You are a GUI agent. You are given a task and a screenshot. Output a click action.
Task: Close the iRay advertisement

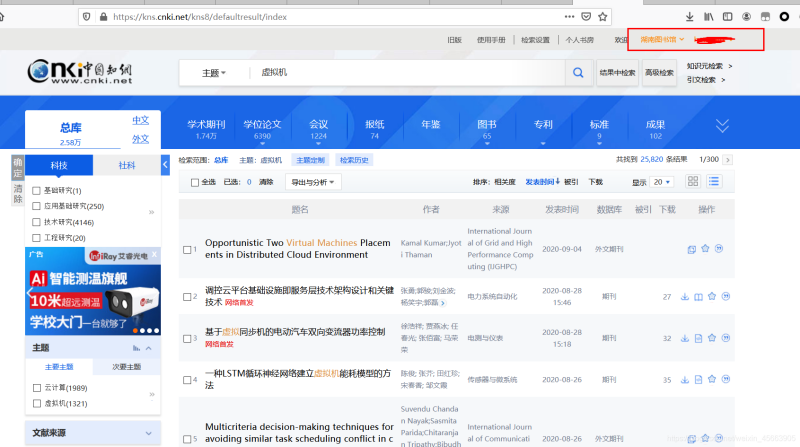pos(155,254)
